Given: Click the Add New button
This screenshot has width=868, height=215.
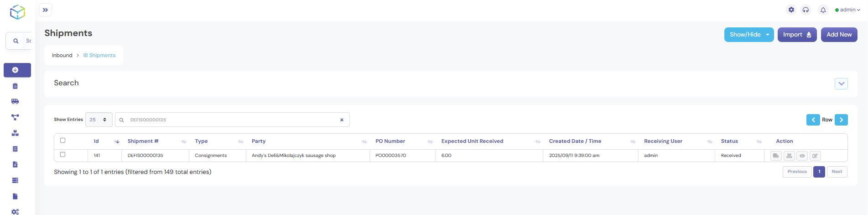Looking at the screenshot, I should [839, 35].
